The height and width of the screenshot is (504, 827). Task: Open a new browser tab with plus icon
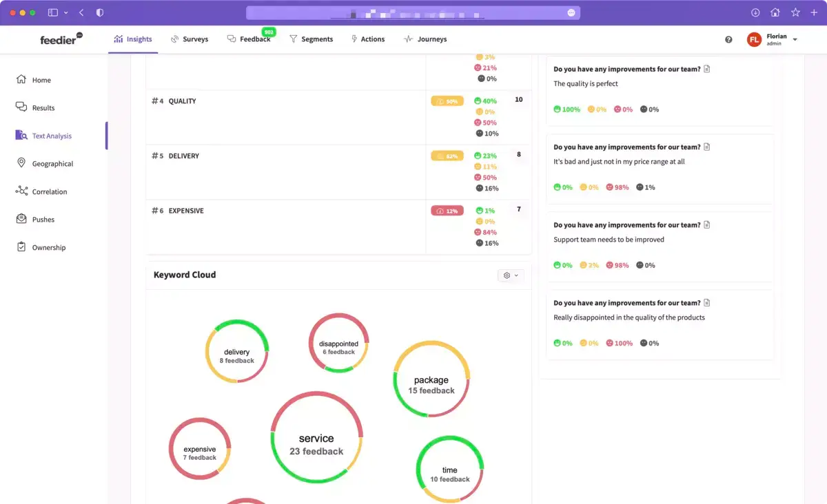(x=814, y=12)
